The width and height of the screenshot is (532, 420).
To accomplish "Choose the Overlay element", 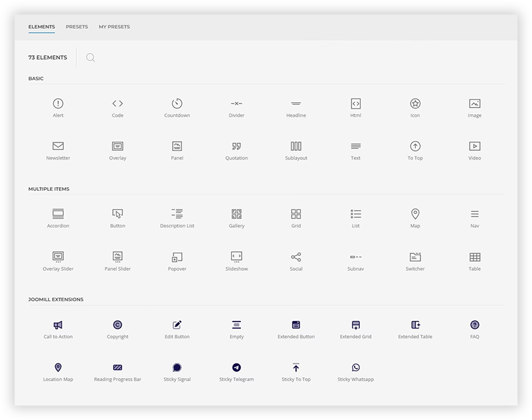I will point(118,151).
